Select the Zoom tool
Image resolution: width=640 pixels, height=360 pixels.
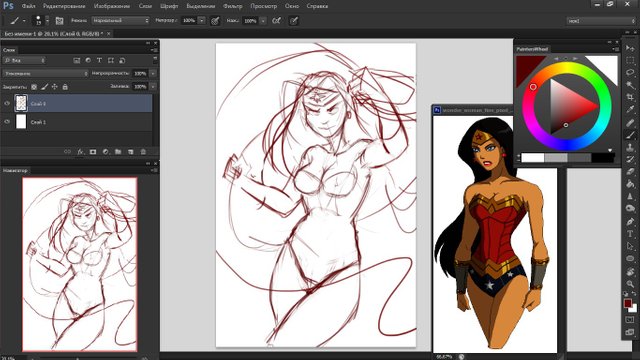pyautogui.click(x=630, y=284)
